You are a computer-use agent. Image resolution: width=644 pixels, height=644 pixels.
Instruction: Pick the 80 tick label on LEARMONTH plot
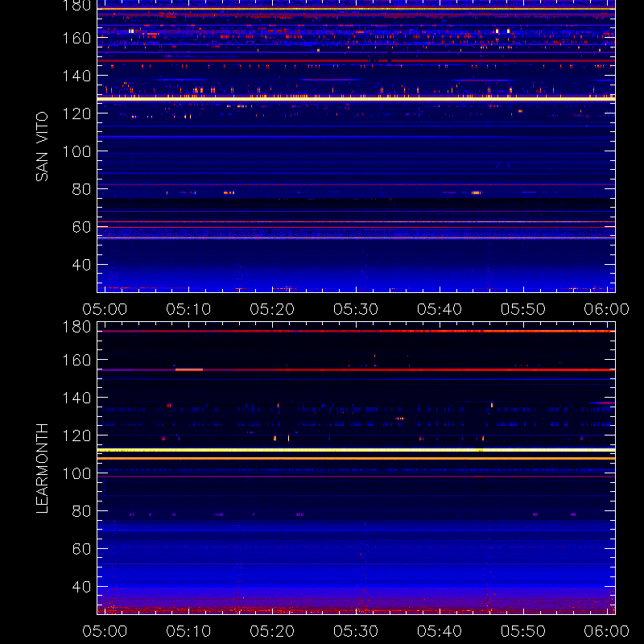tap(81, 511)
